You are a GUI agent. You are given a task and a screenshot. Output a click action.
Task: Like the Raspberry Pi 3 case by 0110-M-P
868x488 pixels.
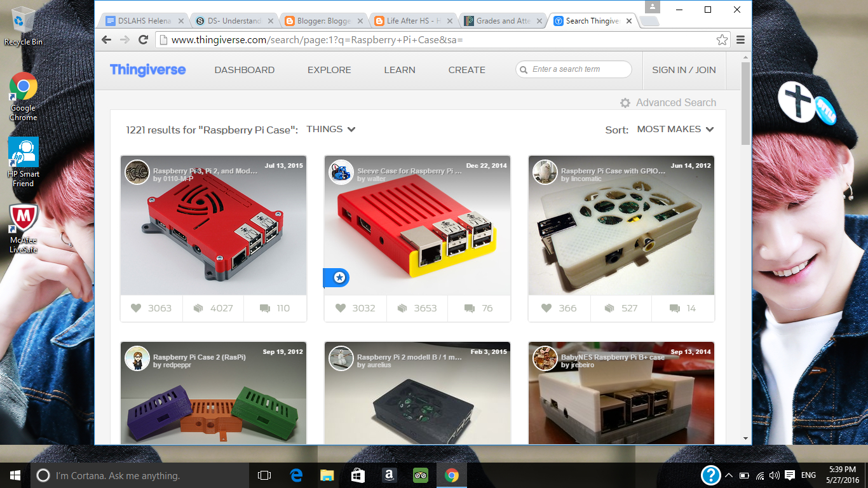135,308
